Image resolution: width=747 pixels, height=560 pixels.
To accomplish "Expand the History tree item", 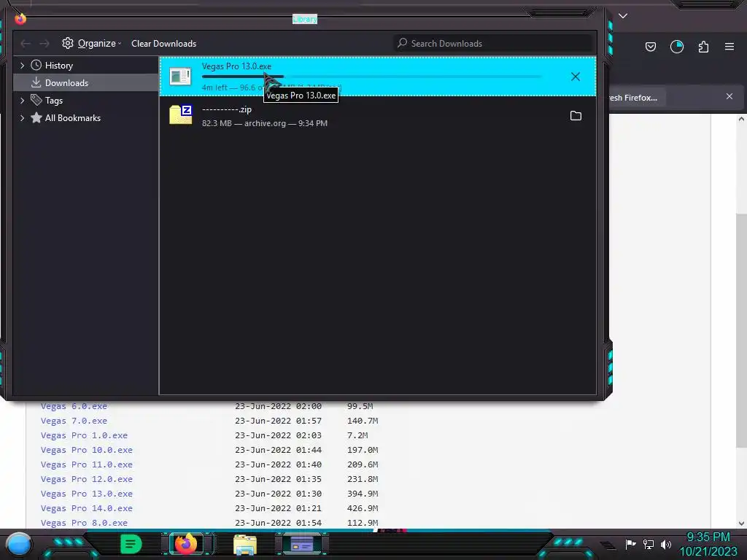I will tap(22, 65).
